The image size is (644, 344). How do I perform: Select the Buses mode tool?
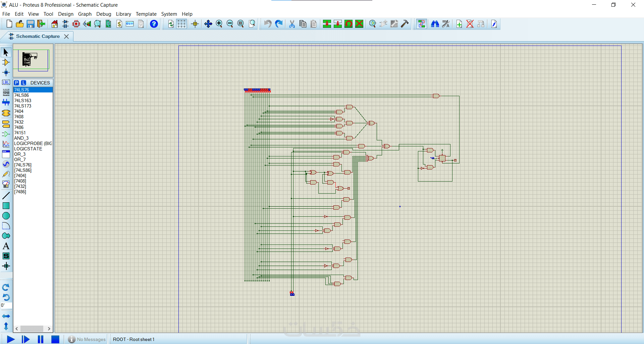(6, 102)
